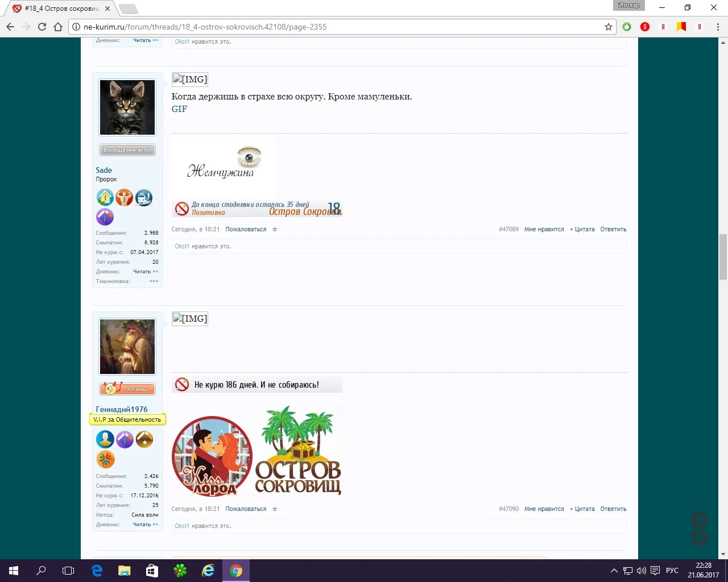Like post #47090 with Мне нравится
728x582 pixels.
[544, 509]
